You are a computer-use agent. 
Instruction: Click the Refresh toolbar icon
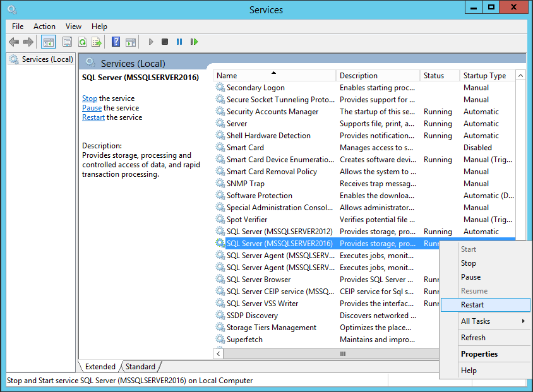click(82, 42)
